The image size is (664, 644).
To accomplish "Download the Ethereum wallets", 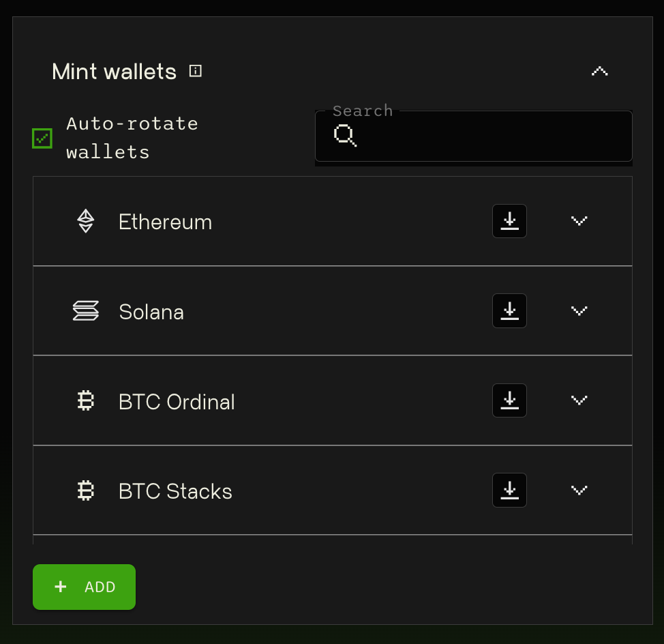I will click(509, 221).
